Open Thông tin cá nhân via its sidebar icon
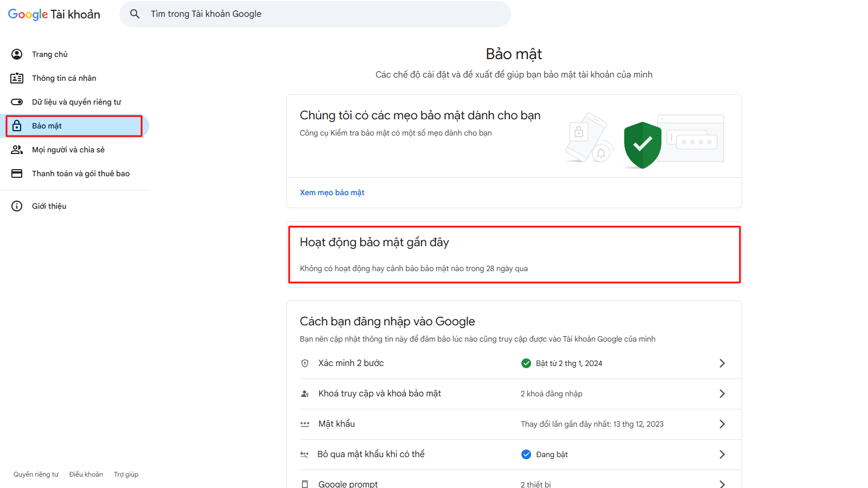Screen dimensions: 868x488 [x=17, y=78]
